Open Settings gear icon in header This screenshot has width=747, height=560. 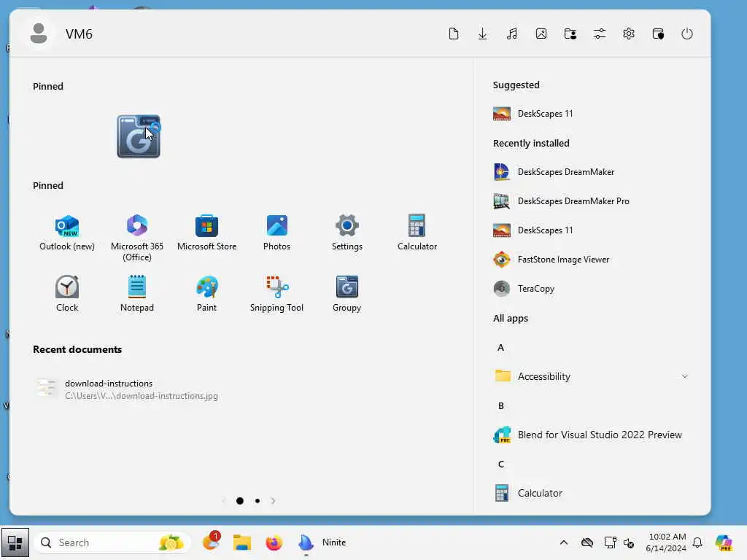(629, 34)
